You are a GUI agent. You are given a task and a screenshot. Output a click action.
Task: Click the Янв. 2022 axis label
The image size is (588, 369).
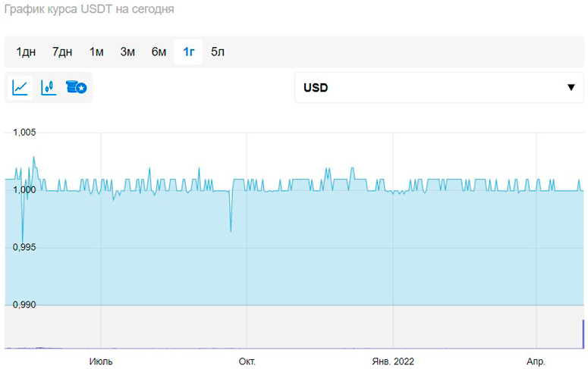[x=393, y=361]
